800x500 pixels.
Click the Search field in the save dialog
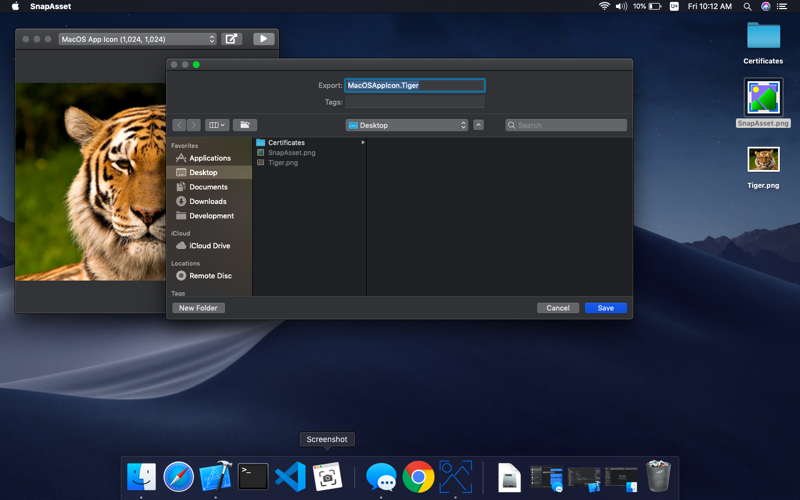(566, 125)
